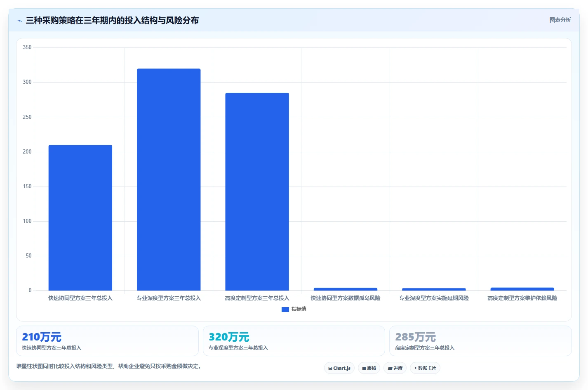Click the lightning icon beside the title

(x=19, y=21)
